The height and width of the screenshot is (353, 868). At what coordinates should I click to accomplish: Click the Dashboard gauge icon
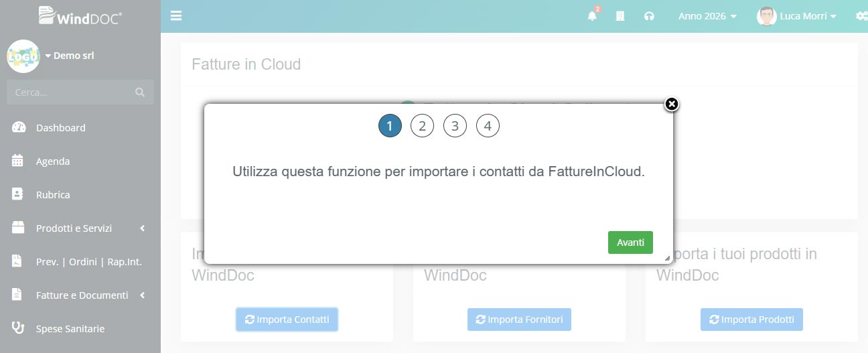coord(19,127)
